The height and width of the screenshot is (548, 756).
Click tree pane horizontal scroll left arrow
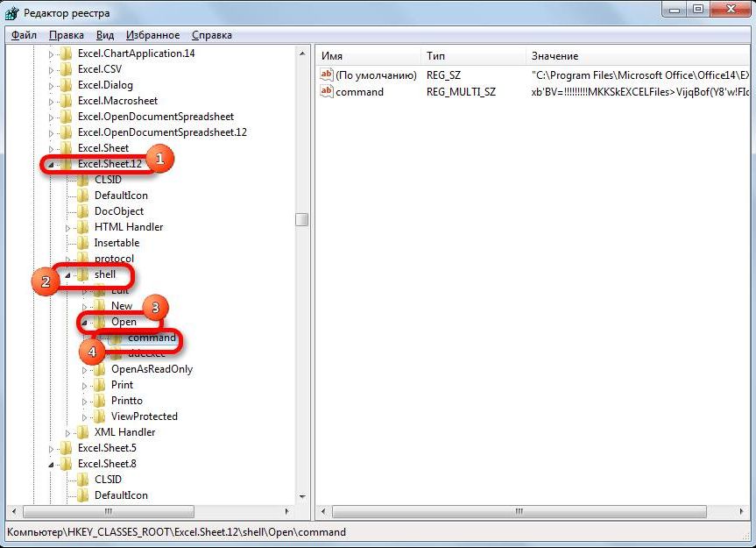click(13, 511)
